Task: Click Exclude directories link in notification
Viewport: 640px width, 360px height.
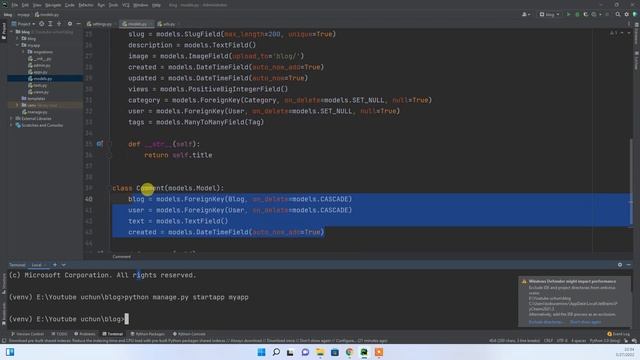Action: tap(545, 322)
